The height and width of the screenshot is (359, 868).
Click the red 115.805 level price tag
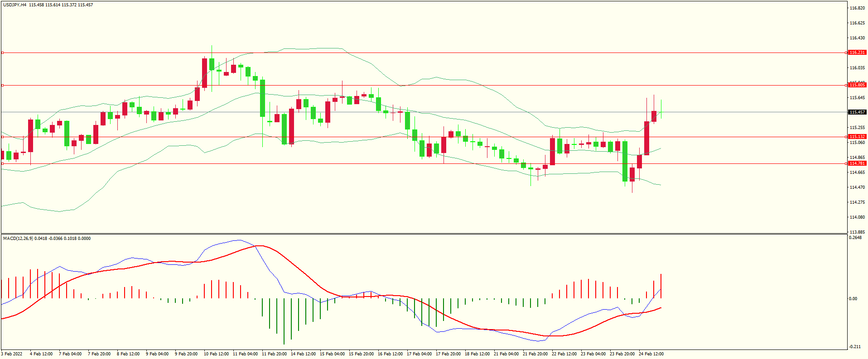[857, 85]
